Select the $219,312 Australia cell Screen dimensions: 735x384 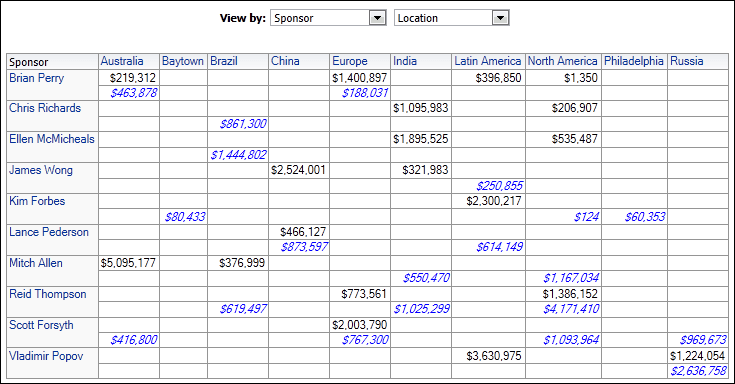(129, 78)
